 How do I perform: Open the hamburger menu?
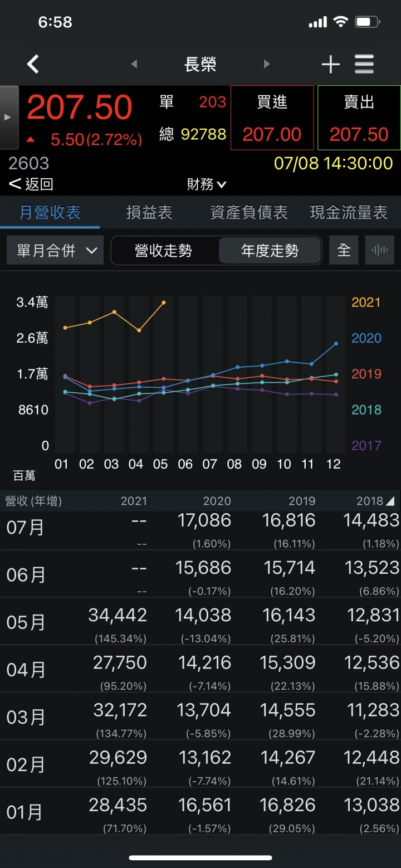[x=364, y=65]
